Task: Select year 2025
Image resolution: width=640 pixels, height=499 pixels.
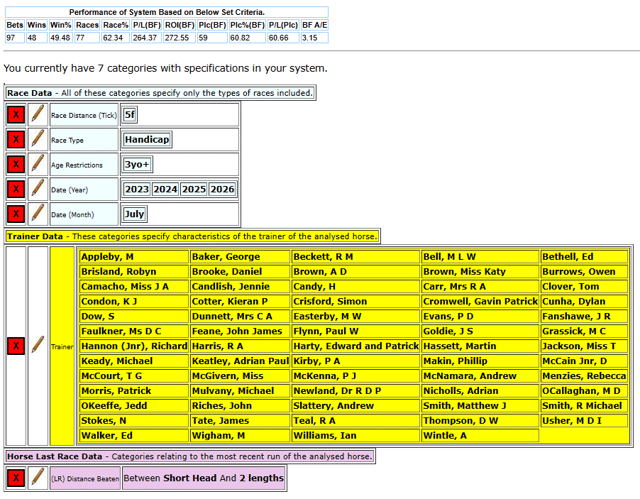Action: 194,189
